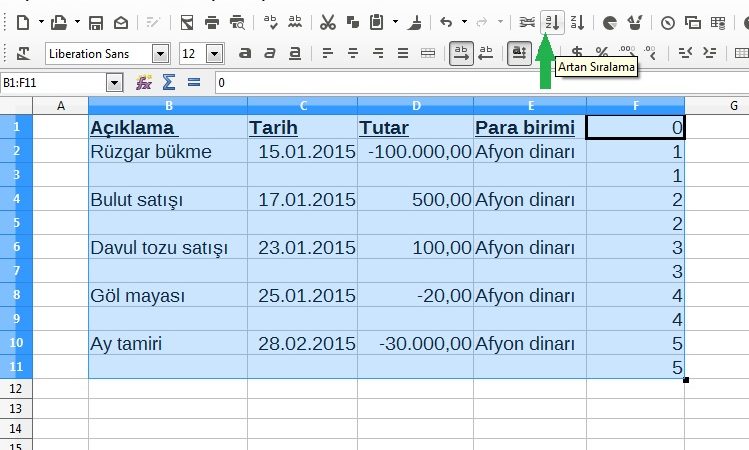Open the Function Wizard (fx) icon
Screen dimensions: 749x450
click(x=144, y=83)
